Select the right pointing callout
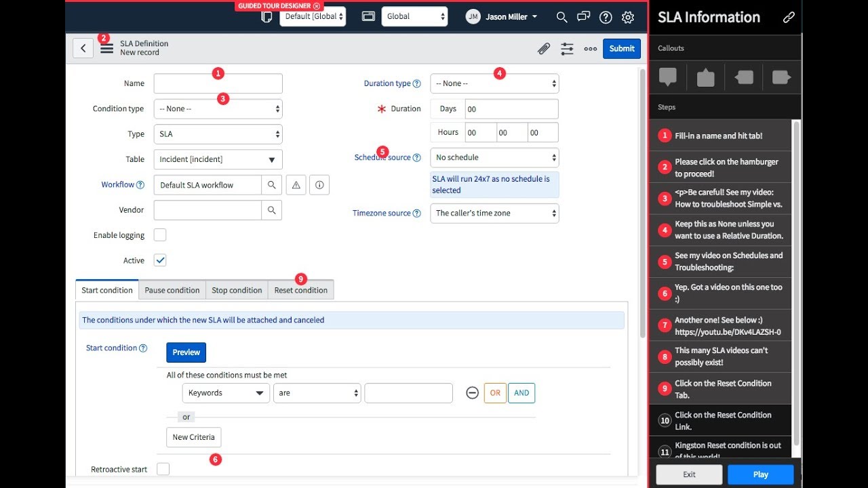Viewport: 868px width, 488px height. tap(781, 77)
